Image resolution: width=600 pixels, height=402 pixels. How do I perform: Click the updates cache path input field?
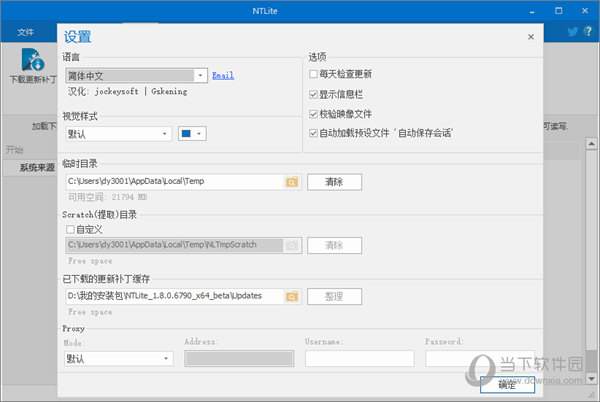click(174, 296)
